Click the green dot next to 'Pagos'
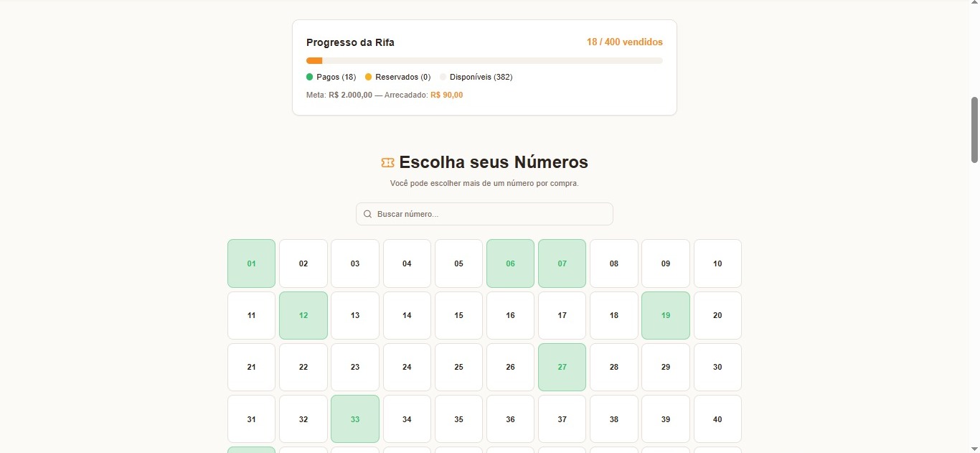980x453 pixels. [308, 77]
